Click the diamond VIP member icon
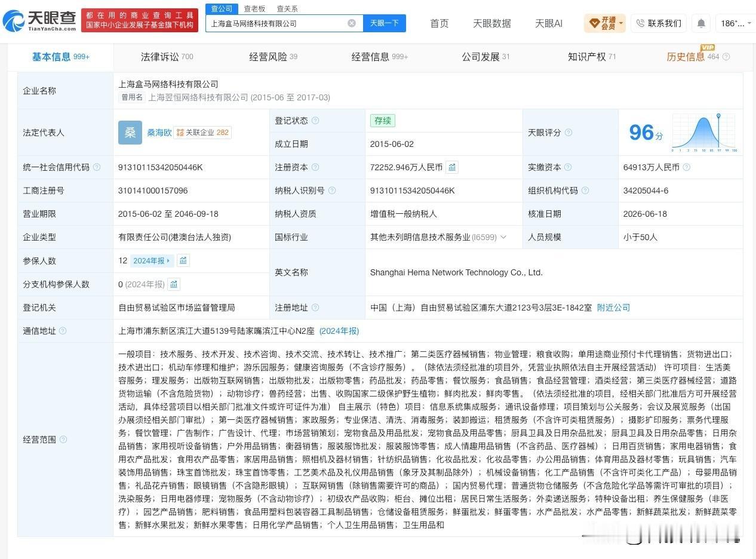The image size is (756, 559). (594, 23)
